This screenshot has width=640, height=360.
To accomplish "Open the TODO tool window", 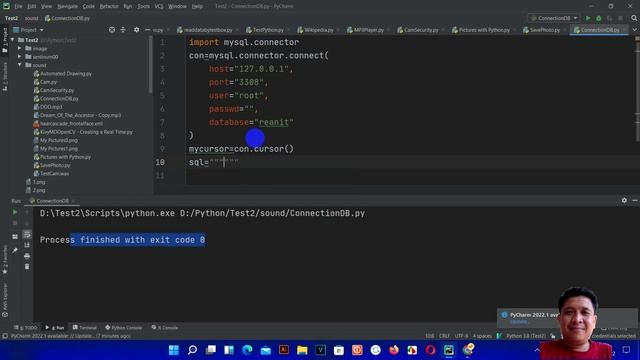I will click(x=25, y=327).
